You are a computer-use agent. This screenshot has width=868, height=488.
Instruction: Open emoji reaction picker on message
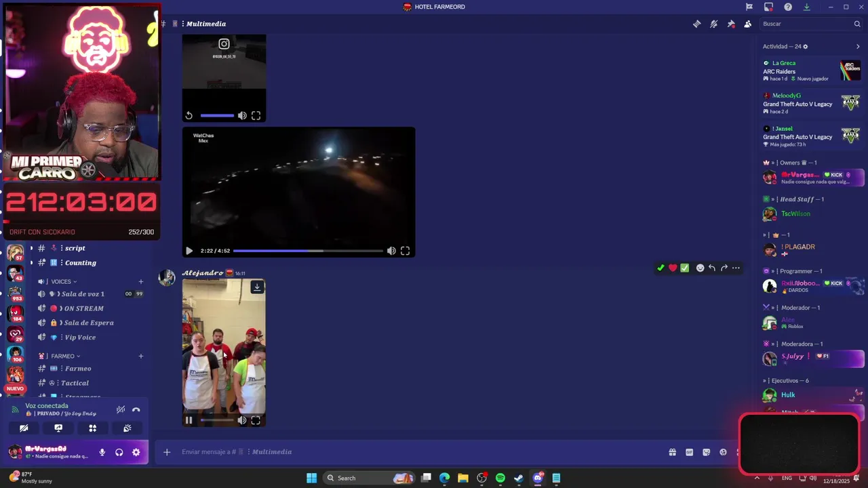point(700,268)
